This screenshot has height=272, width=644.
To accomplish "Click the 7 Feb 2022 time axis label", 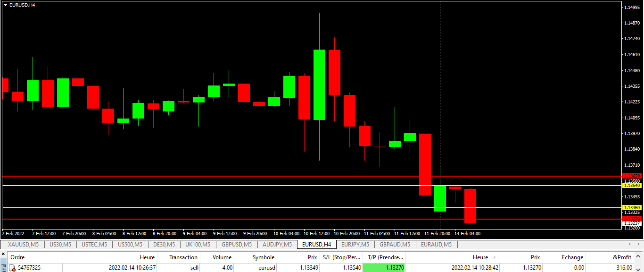I will 13,234.
